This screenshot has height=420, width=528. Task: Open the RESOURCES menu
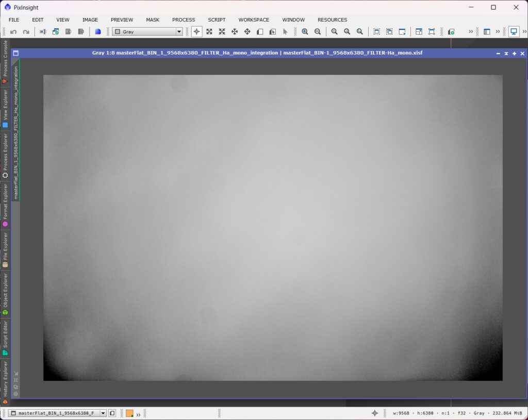click(x=333, y=20)
